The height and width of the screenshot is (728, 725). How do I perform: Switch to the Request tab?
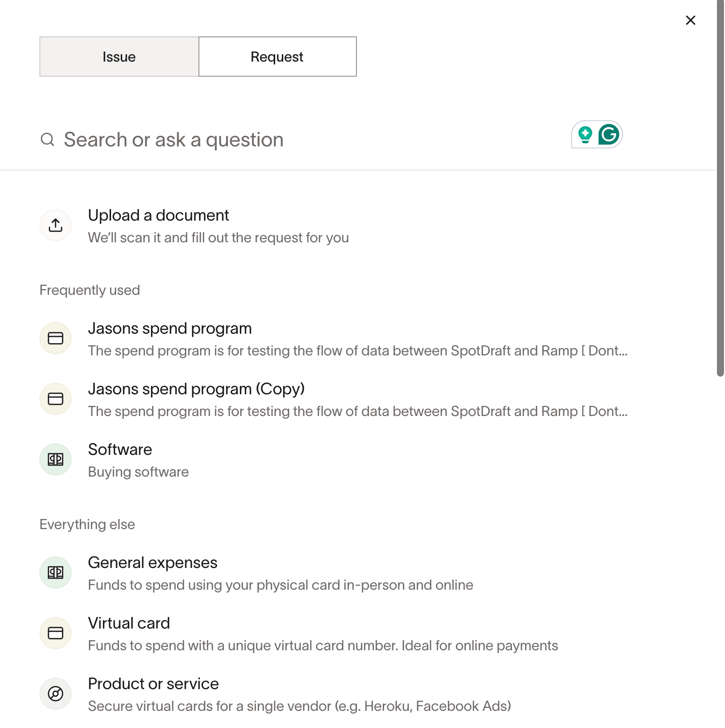[x=277, y=57]
